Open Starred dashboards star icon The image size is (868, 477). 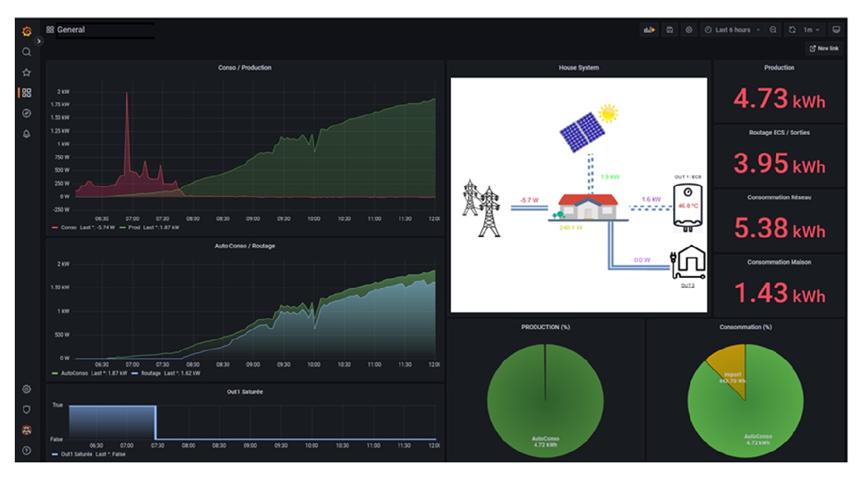pos(27,72)
